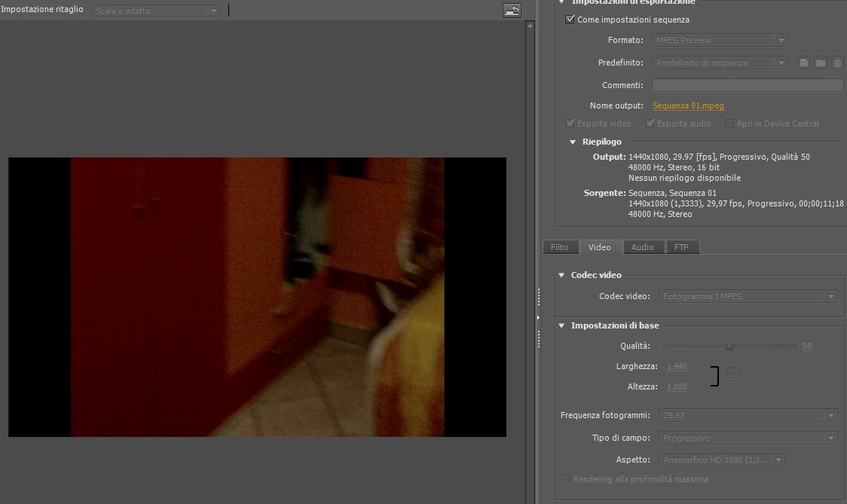Image resolution: width=847 pixels, height=504 pixels.
Task: Click the Output text 48000 Hz, Stereo, 16 bit
Action: [x=674, y=167]
